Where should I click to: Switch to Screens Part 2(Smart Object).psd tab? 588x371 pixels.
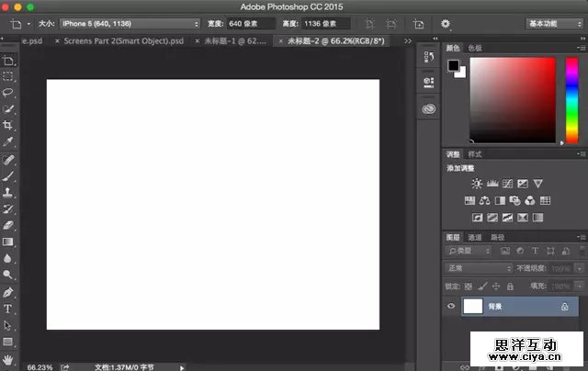[121, 42]
